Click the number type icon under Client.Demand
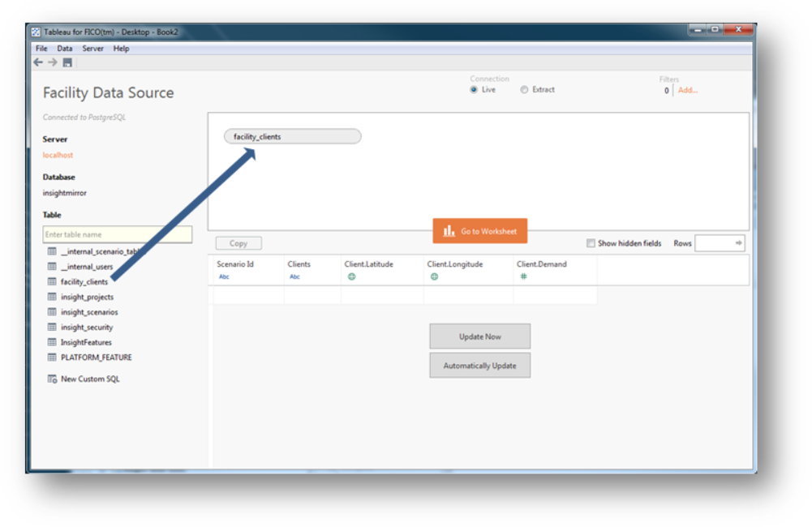Viewport: 812px width, 527px height. pyautogui.click(x=523, y=276)
